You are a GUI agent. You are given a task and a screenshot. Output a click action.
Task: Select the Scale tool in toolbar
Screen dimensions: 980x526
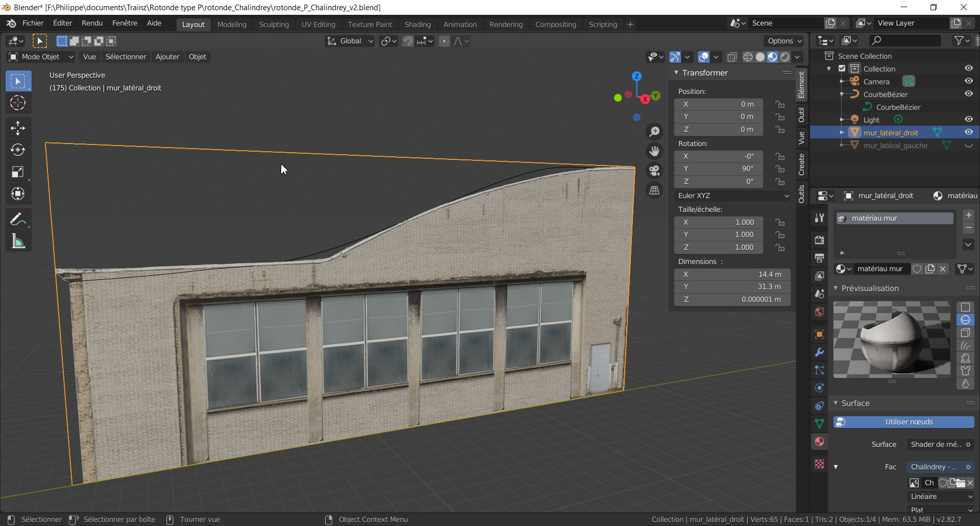[x=18, y=172]
